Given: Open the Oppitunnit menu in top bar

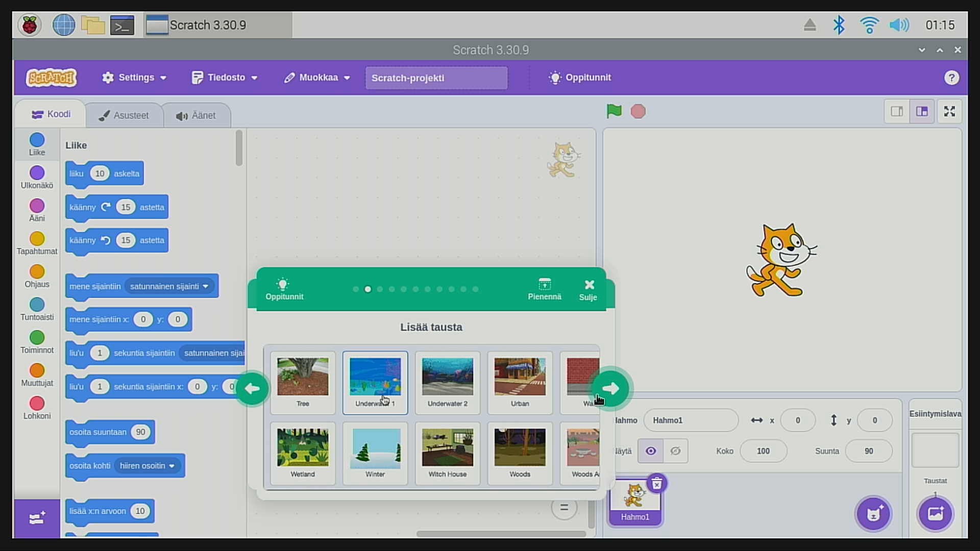Looking at the screenshot, I should click(x=579, y=78).
